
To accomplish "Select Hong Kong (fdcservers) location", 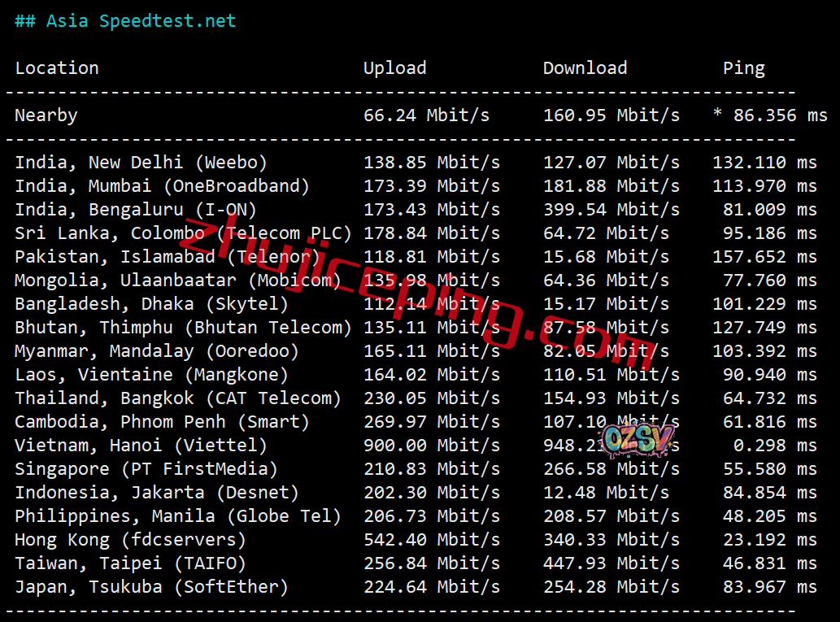I will pos(130,540).
